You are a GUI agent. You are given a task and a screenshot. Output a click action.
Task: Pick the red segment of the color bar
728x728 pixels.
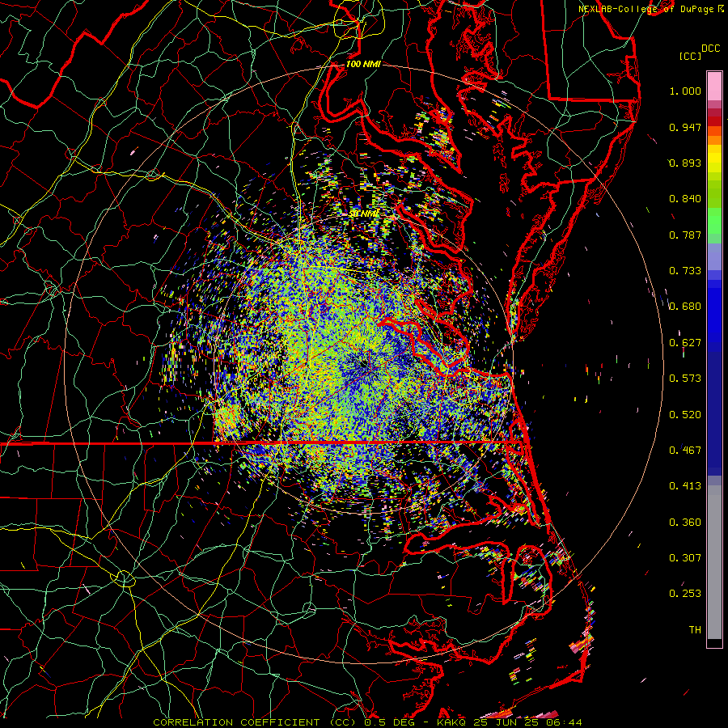[714, 121]
